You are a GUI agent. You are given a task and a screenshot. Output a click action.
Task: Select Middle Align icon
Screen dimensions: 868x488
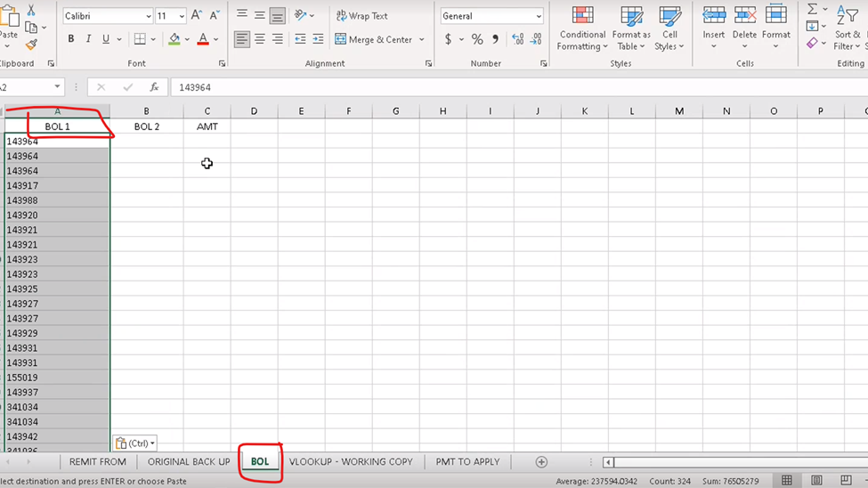[260, 15]
